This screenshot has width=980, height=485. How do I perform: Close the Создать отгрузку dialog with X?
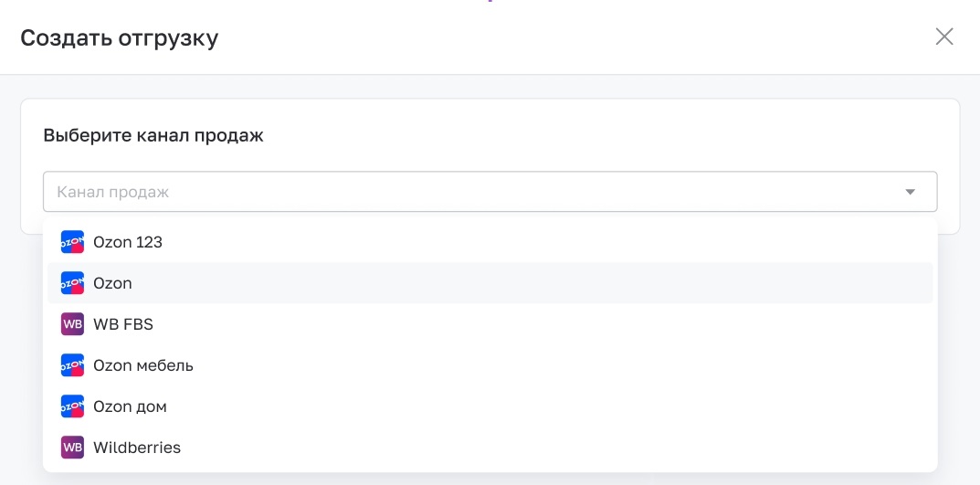pos(943,37)
